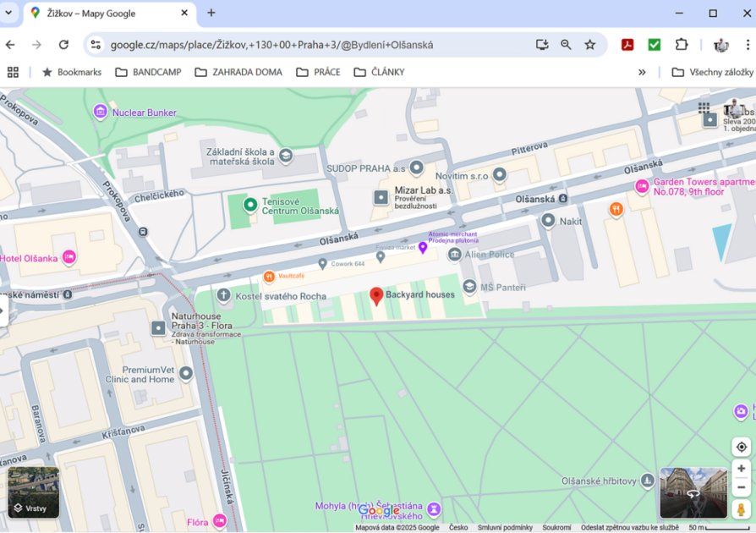Viewport: 756px width, 533px height.
Task: Click the install app icon in address bar
Action: [542, 45]
